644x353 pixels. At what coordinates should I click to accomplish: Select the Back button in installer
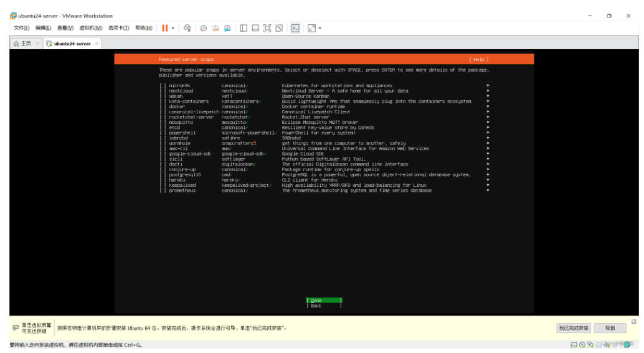[324, 306]
